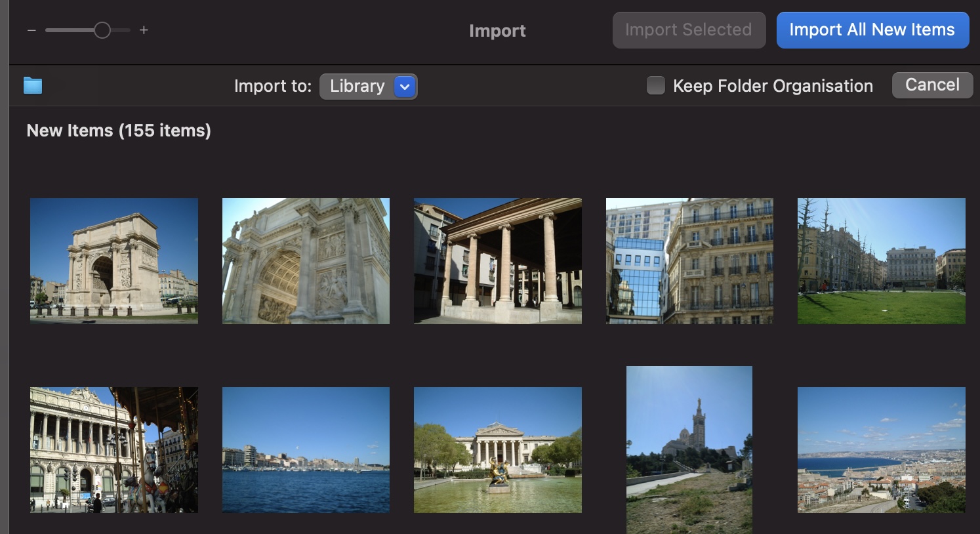Open the Import to Library dropdown
980x534 pixels.
[x=358, y=87]
